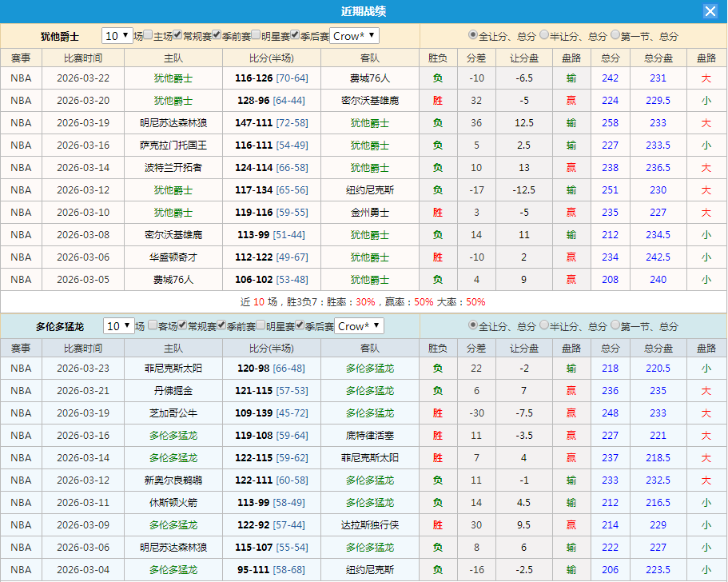The image size is (728, 582).
Task: Enable the 季前赛 filter for 犹他爵士
Action: 216,36
